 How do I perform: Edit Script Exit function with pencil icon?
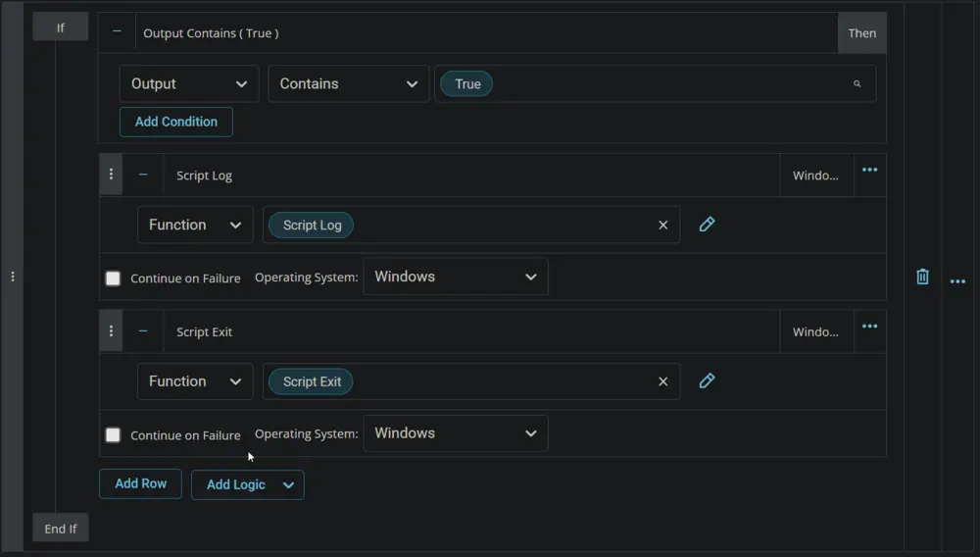point(707,380)
